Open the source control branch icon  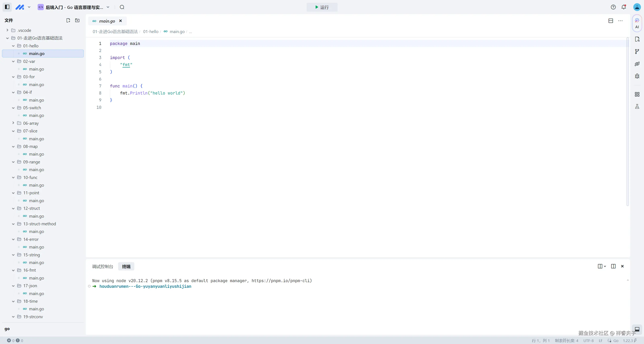click(x=637, y=52)
